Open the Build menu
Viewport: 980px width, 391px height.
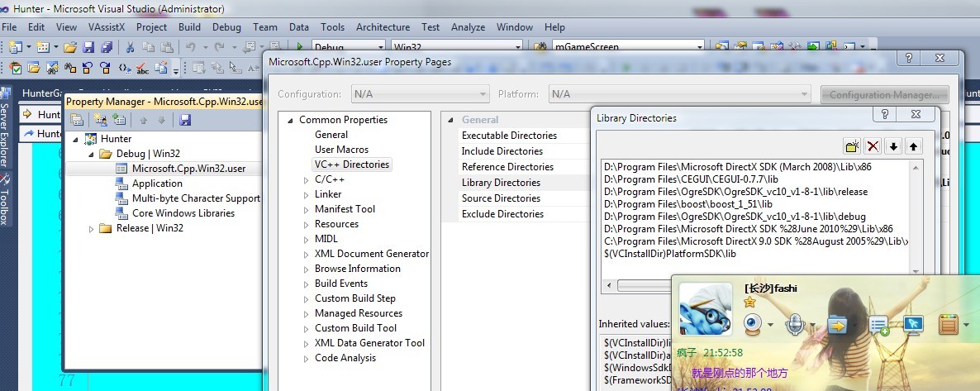click(189, 27)
